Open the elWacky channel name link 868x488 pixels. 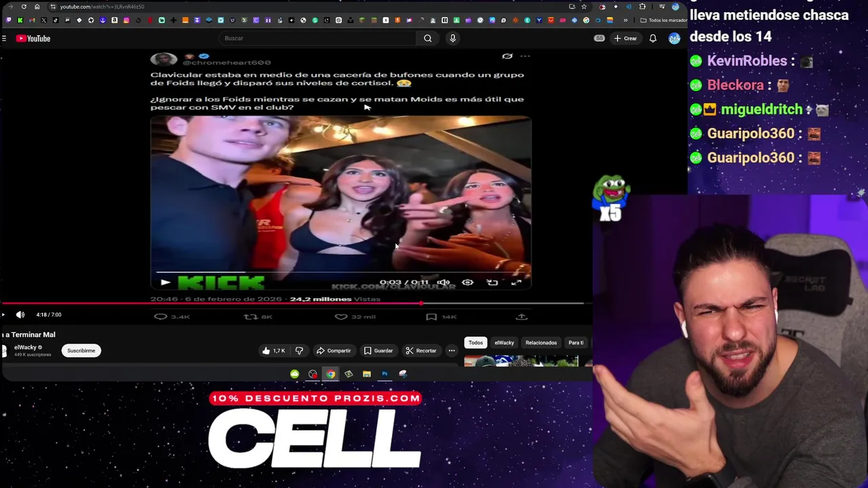(25, 347)
